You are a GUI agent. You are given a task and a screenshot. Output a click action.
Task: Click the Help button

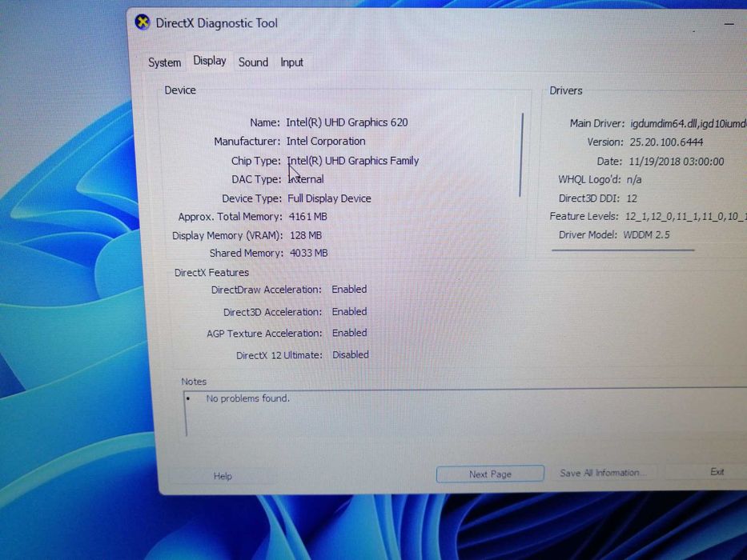pyautogui.click(x=222, y=476)
